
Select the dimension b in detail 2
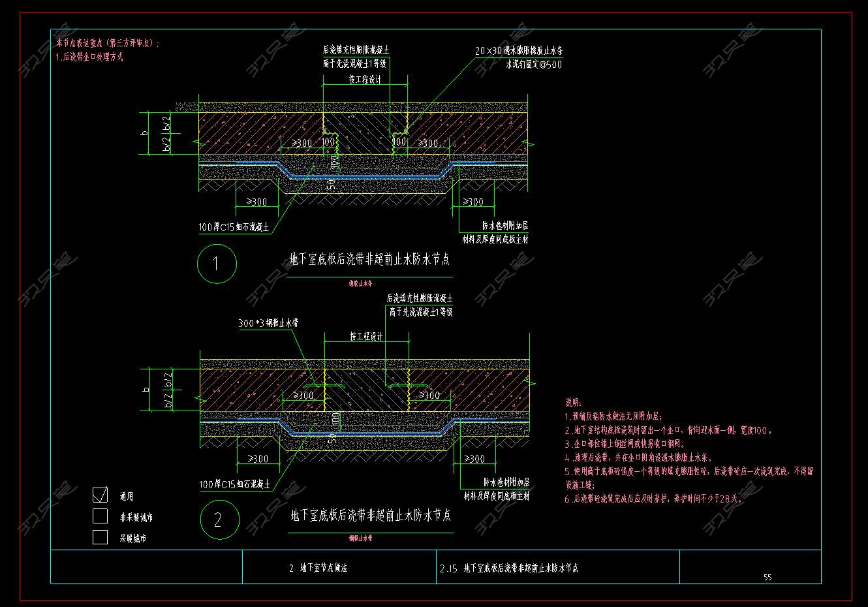coord(146,390)
